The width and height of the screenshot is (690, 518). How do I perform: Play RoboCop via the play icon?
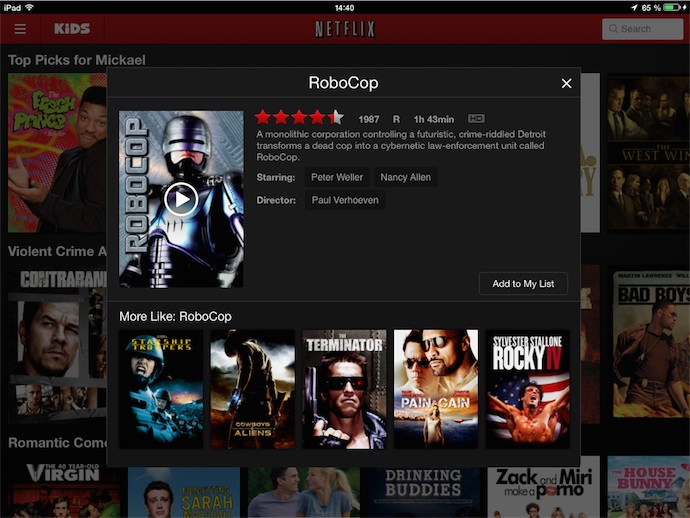181,199
